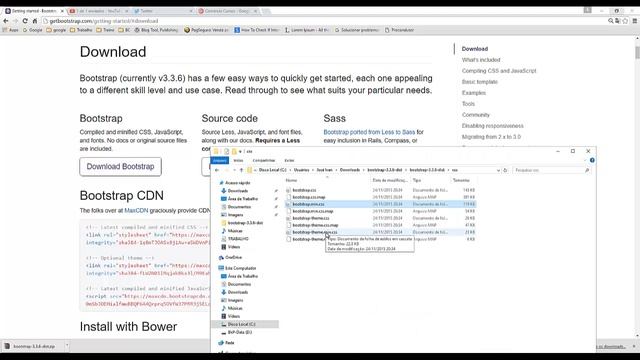Bookmark this page with the star icon
This screenshot has height=360, width=640.
625,21
